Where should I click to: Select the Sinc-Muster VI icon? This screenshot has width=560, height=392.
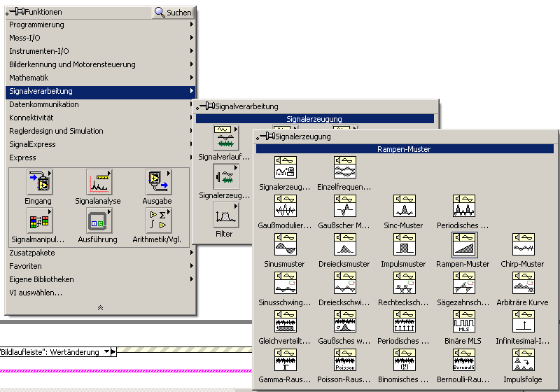pos(405,206)
